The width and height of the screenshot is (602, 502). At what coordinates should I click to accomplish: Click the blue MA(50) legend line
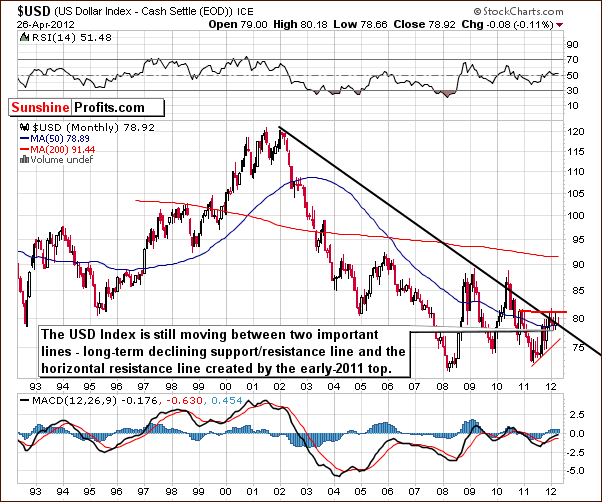[x=25, y=139]
